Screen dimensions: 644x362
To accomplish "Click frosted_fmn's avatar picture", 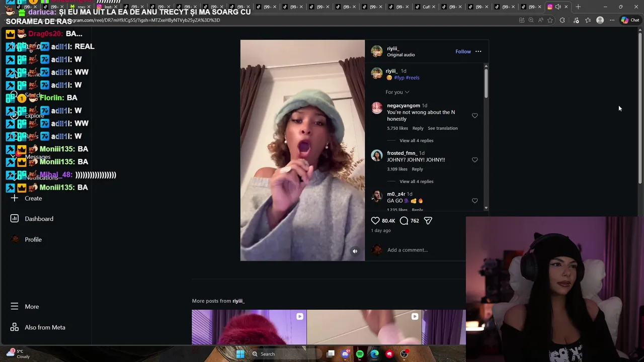I will (376, 155).
